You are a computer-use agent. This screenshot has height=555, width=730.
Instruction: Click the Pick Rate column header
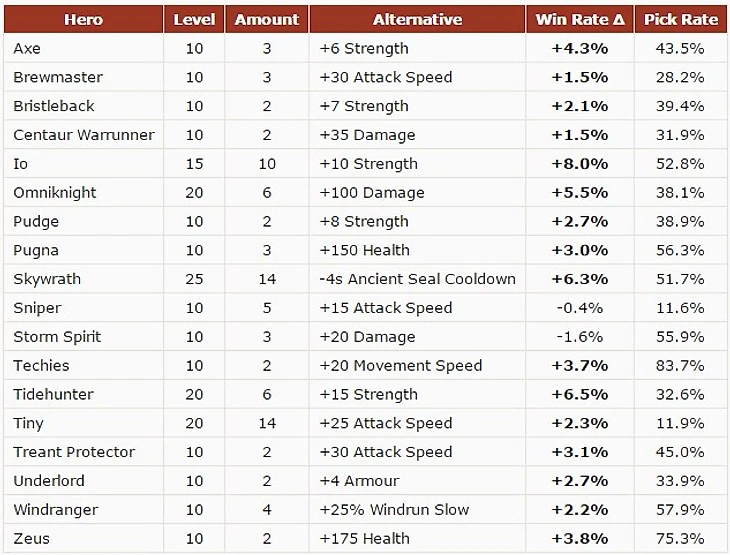tap(681, 19)
